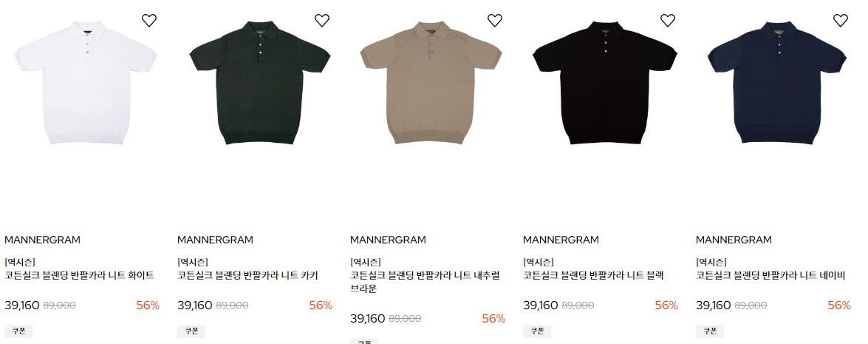The height and width of the screenshot is (344, 868).
Task: Select the navy polo knit product image
Action: pos(777,83)
